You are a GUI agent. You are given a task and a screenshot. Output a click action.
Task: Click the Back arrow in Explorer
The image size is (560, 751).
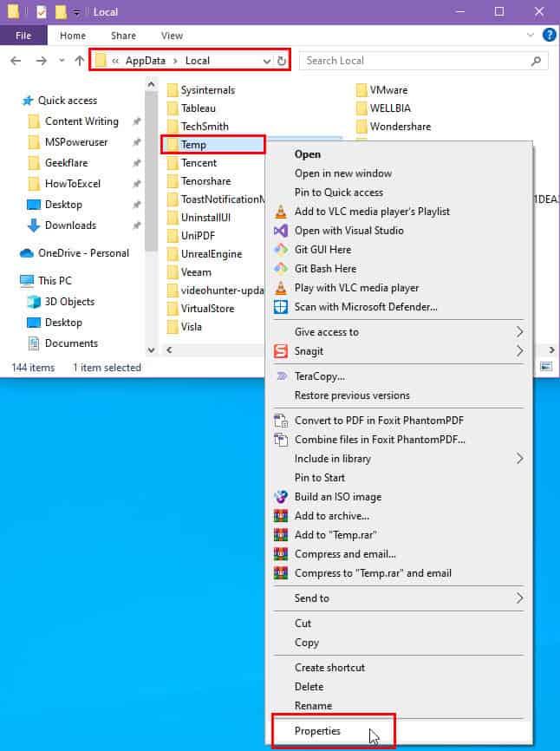click(16, 61)
